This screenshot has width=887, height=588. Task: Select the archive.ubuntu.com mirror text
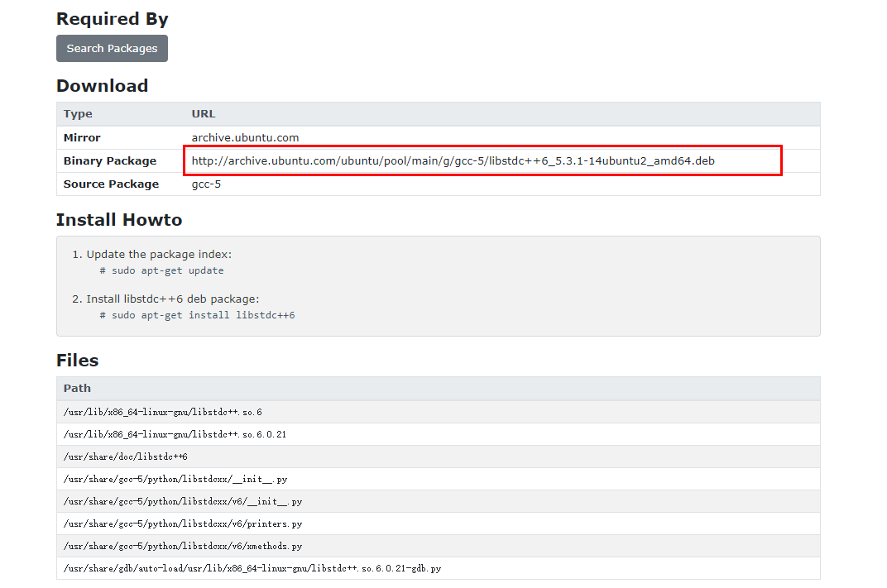[x=245, y=138]
